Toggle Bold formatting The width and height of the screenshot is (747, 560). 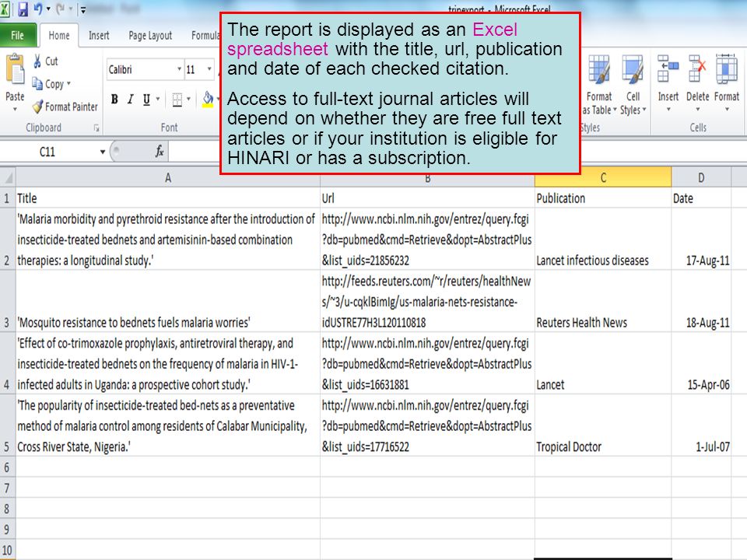[114, 99]
